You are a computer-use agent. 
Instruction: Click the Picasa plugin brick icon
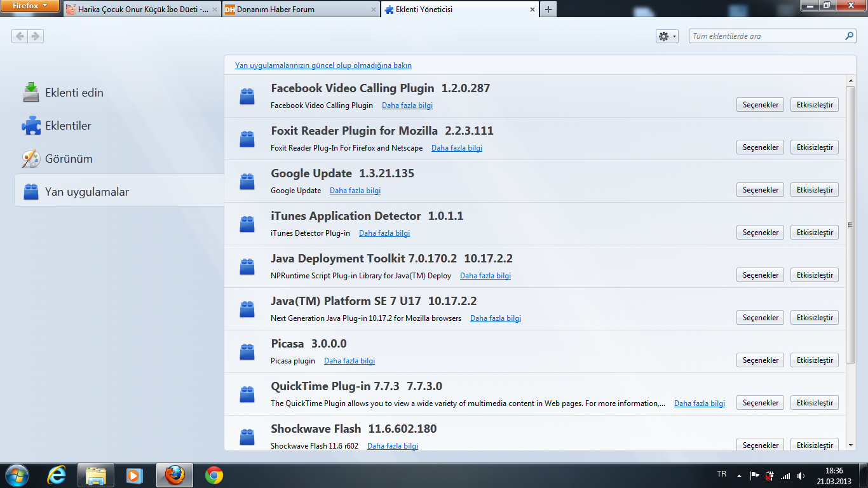247,352
